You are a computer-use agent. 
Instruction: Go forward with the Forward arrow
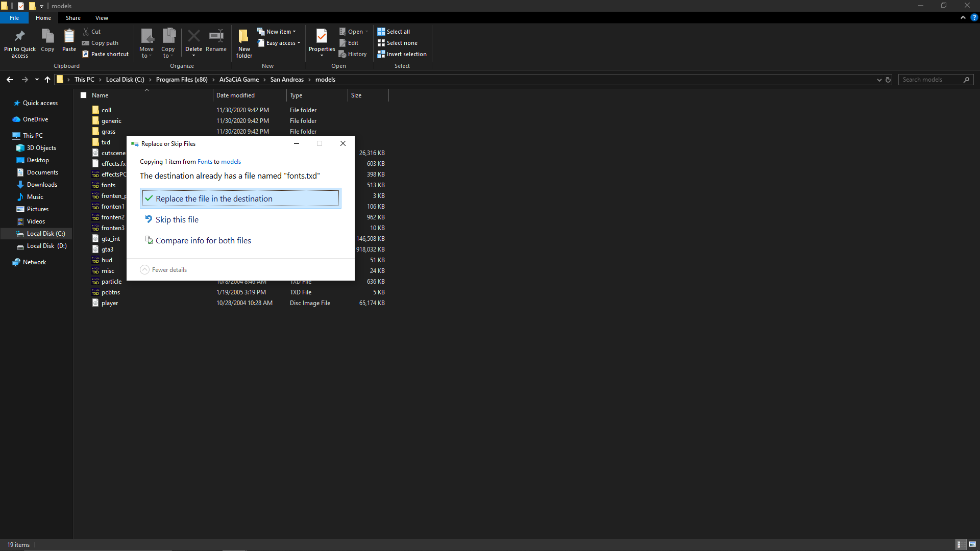click(x=24, y=80)
